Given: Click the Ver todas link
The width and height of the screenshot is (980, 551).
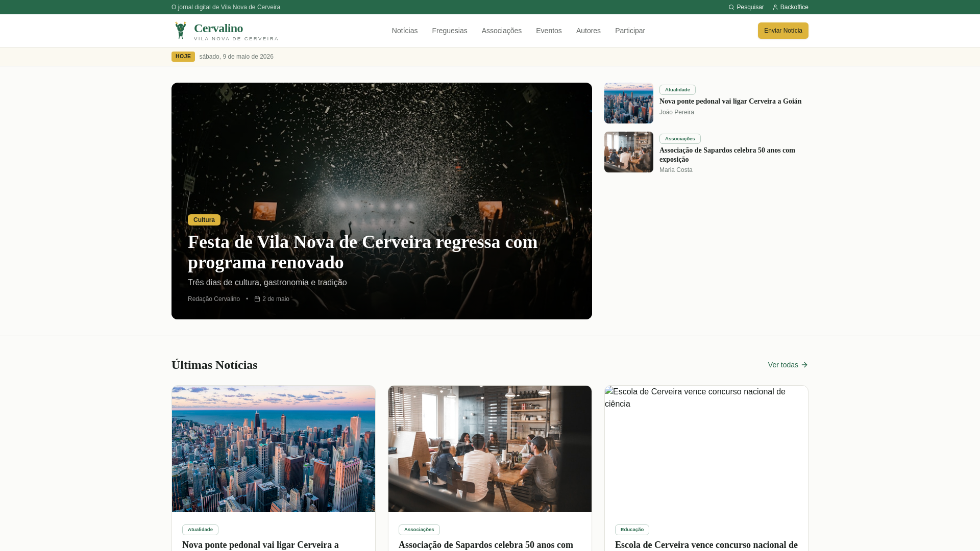Looking at the screenshot, I should (x=788, y=365).
